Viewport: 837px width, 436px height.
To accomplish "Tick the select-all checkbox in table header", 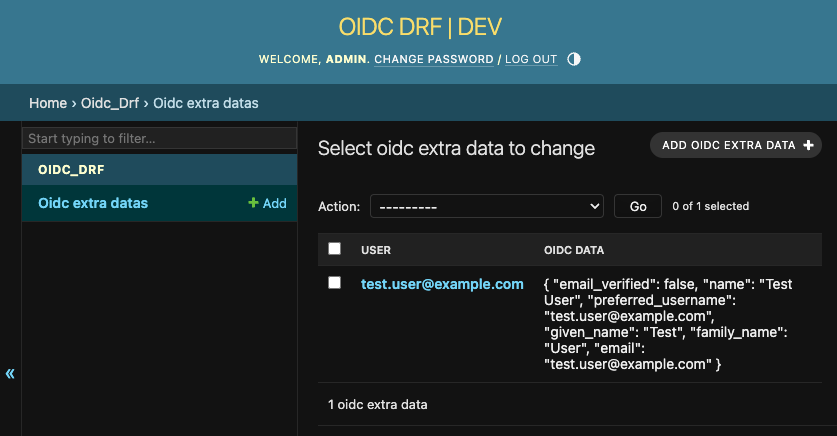I will [x=335, y=249].
